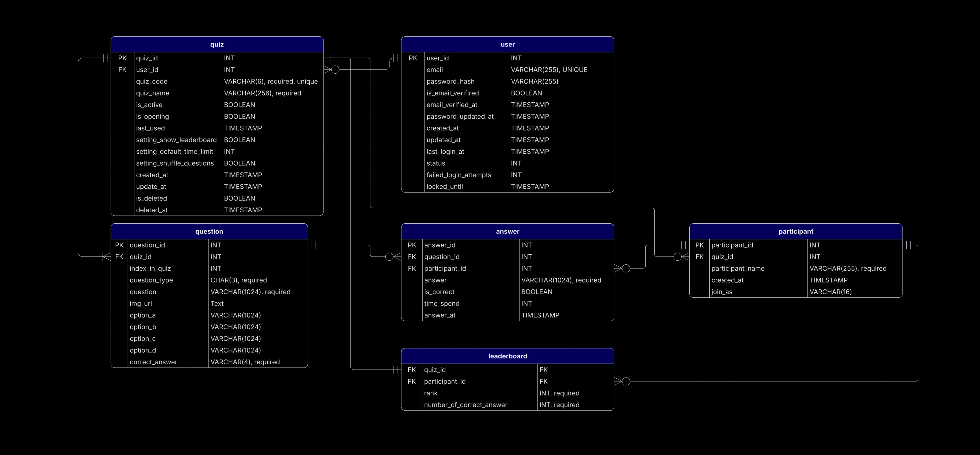The width and height of the screenshot is (980, 455).
Task: Select the leaderboard table title
Action: click(507, 356)
